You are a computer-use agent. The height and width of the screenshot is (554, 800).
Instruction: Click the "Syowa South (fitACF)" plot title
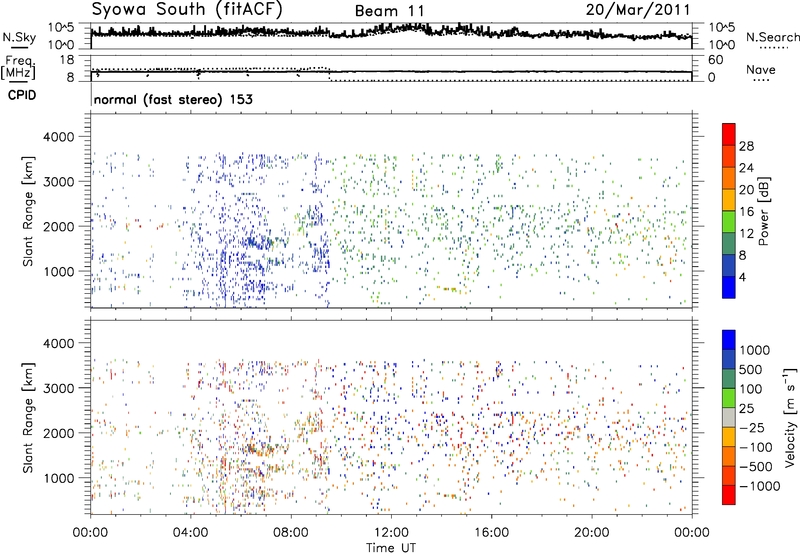[187, 10]
